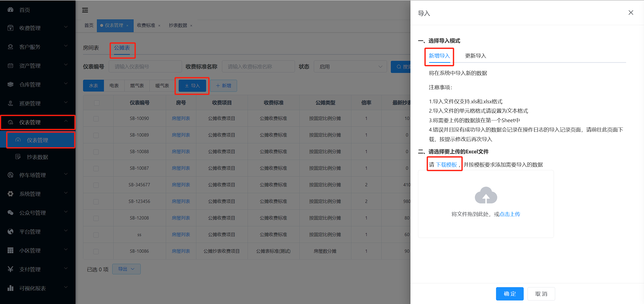Expand 可视化报表 menu chevron
The width and height of the screenshot is (644, 304).
click(x=66, y=287)
